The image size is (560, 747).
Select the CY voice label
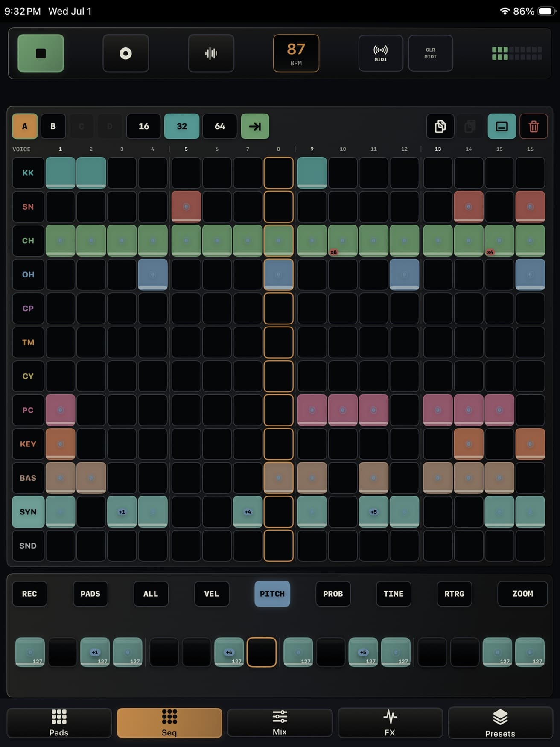28,376
